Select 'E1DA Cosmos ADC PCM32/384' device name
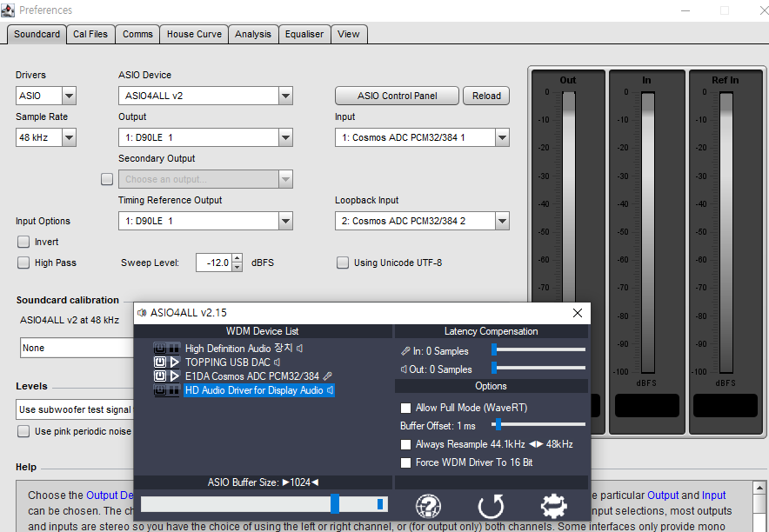Viewport: 769px width, 532px height. coord(252,376)
